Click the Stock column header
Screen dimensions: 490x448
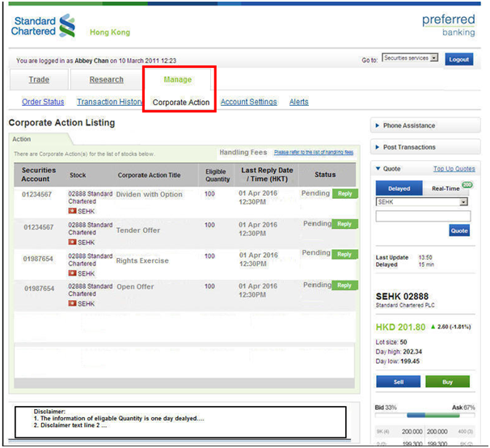point(78,175)
